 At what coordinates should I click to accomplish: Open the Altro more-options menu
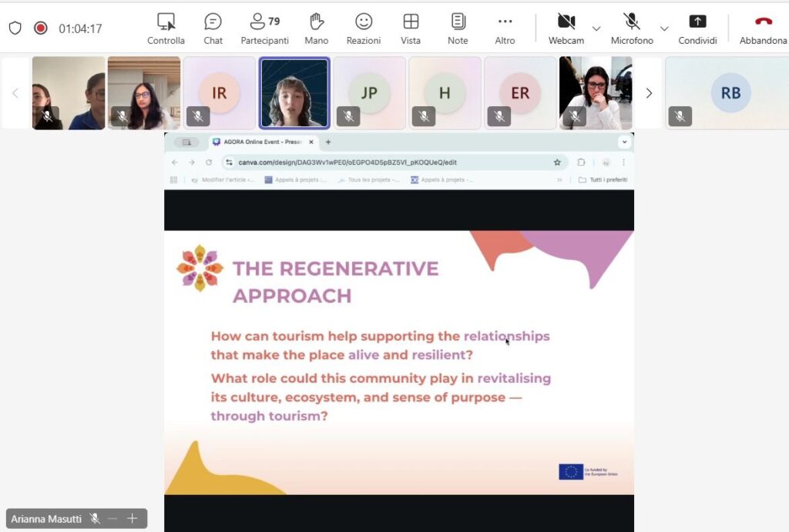tap(505, 28)
